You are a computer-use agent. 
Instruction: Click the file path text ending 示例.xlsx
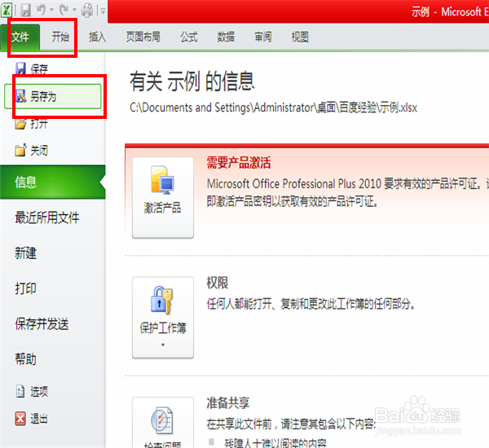274,108
